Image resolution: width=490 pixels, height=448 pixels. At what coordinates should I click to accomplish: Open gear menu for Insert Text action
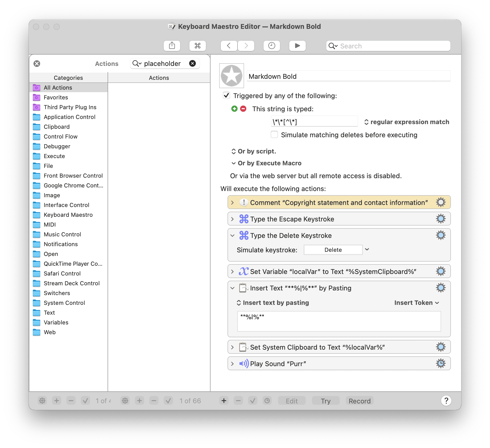click(441, 288)
